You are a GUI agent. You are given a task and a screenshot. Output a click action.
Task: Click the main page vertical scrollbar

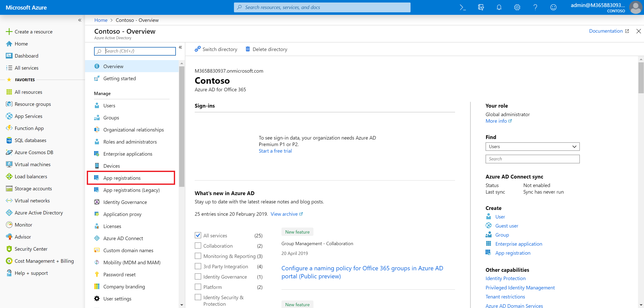tap(641, 78)
